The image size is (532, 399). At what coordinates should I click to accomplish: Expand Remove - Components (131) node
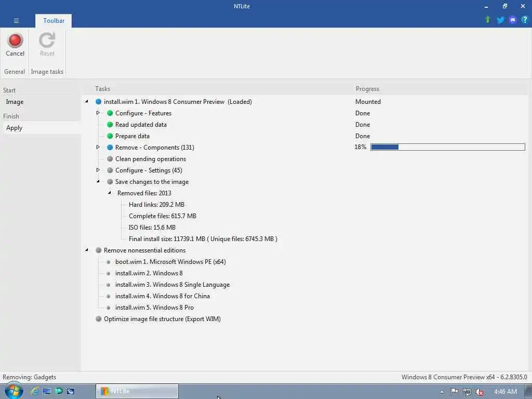coord(98,147)
